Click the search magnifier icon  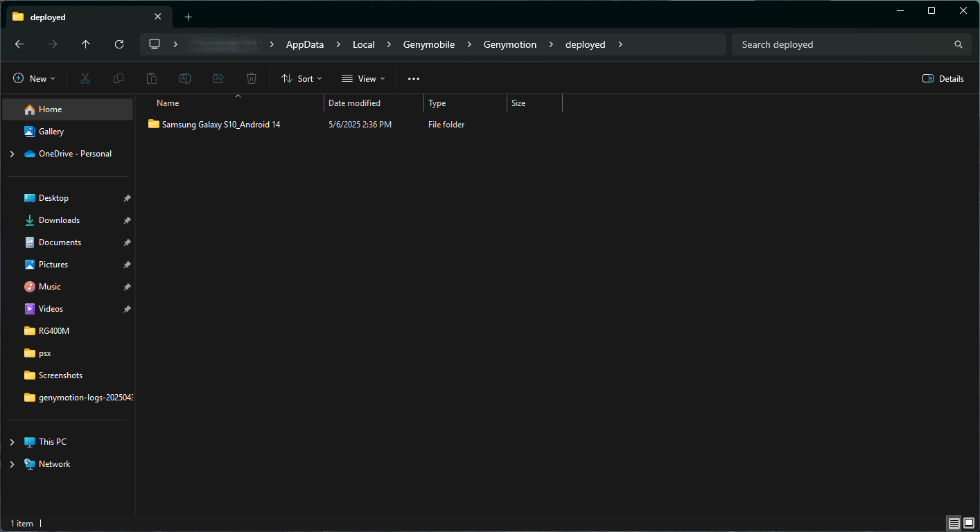pos(959,44)
